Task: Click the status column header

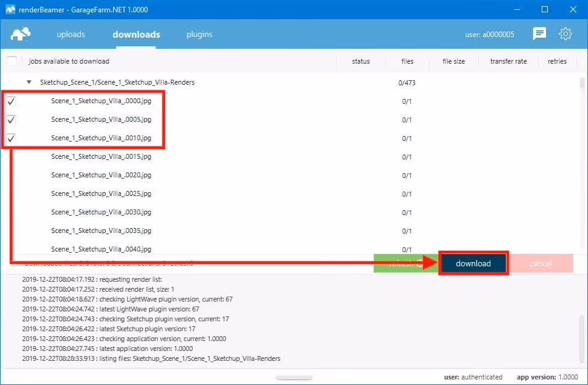Action: tap(361, 61)
